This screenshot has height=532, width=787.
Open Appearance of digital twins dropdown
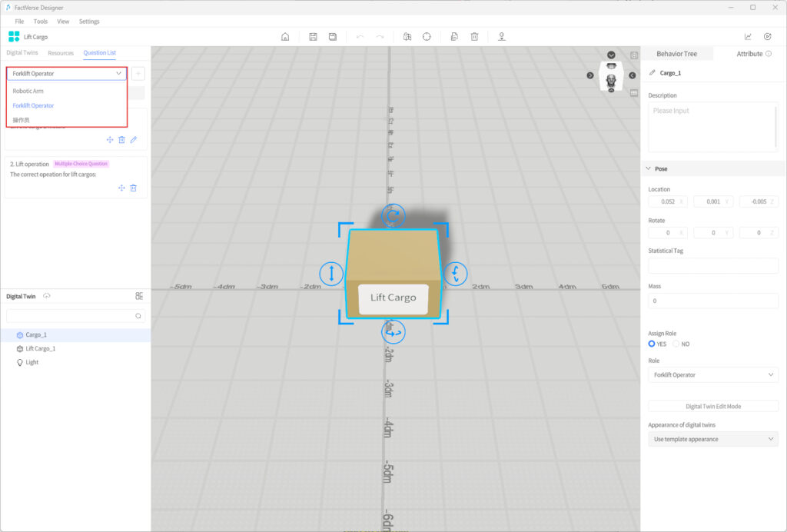click(712, 439)
